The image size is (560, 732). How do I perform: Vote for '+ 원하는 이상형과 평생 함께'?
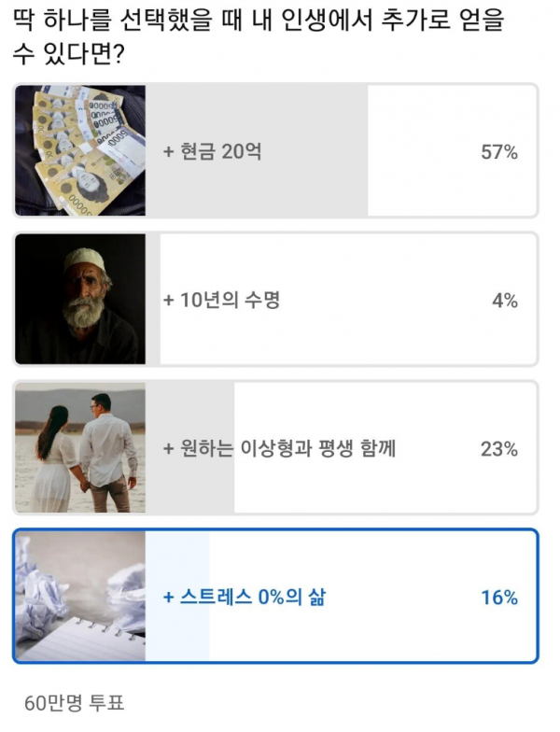pos(280,449)
